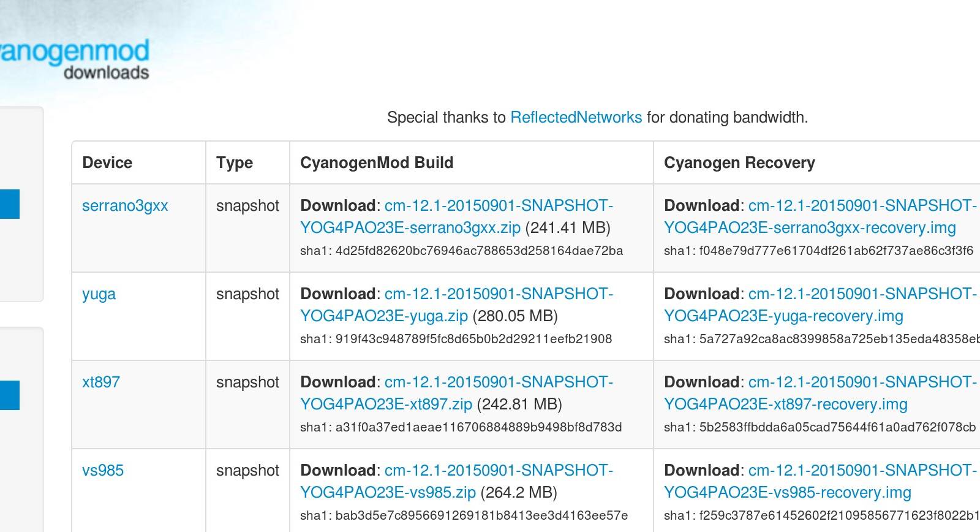
Task: Open the ReflectedNetworks link
Action: click(576, 117)
